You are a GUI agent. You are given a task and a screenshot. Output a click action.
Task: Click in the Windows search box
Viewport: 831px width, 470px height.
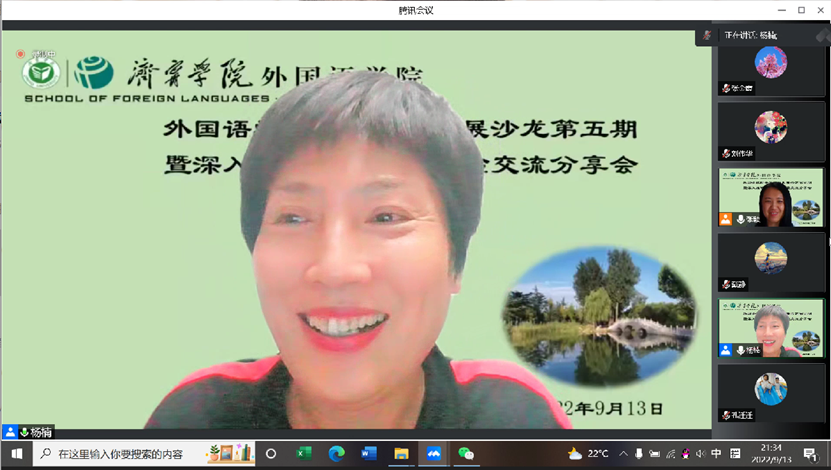click(125, 454)
